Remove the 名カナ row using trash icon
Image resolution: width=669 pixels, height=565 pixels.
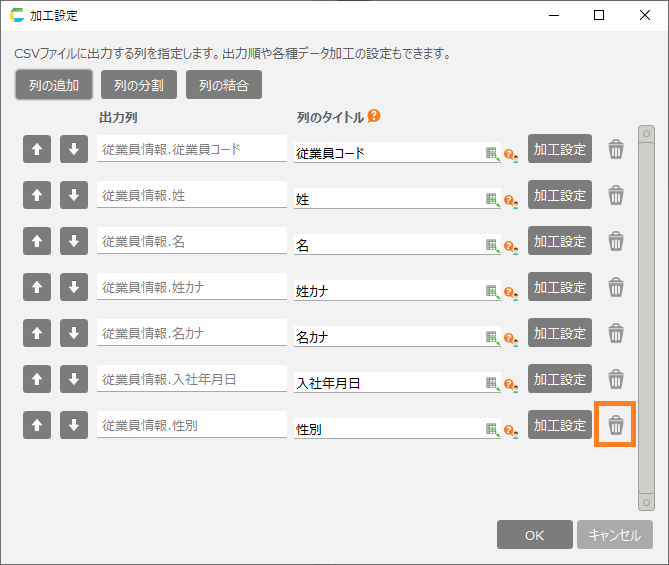[x=616, y=334]
